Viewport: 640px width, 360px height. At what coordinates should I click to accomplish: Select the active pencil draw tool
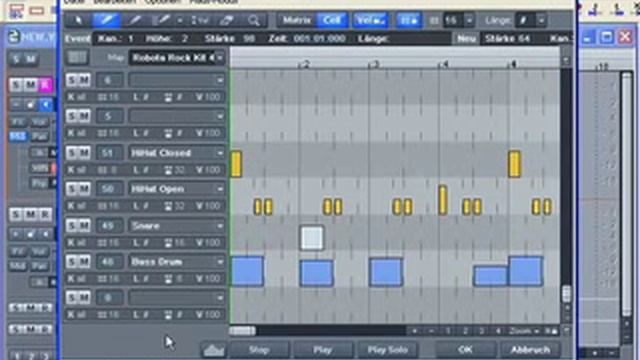(106, 20)
